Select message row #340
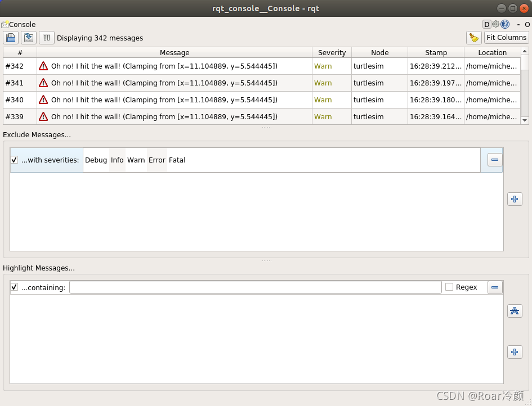This screenshot has width=532, height=406. point(262,100)
